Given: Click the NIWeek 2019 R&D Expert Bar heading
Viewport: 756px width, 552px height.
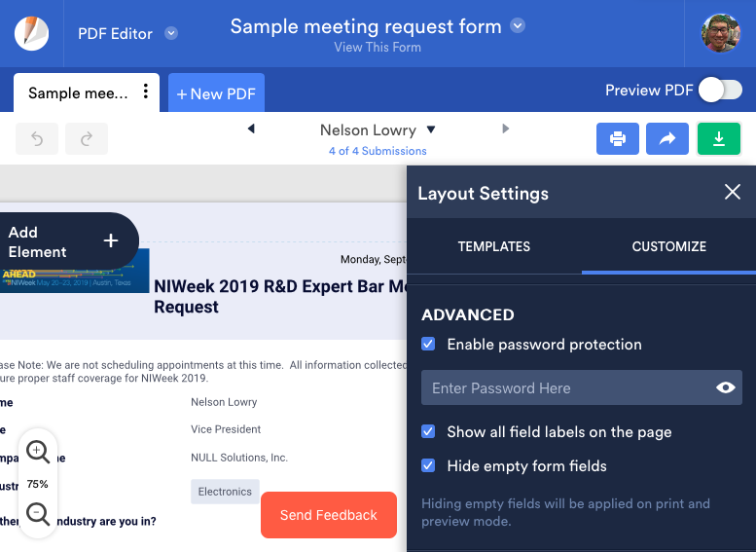Looking at the screenshot, I should coord(280,296).
